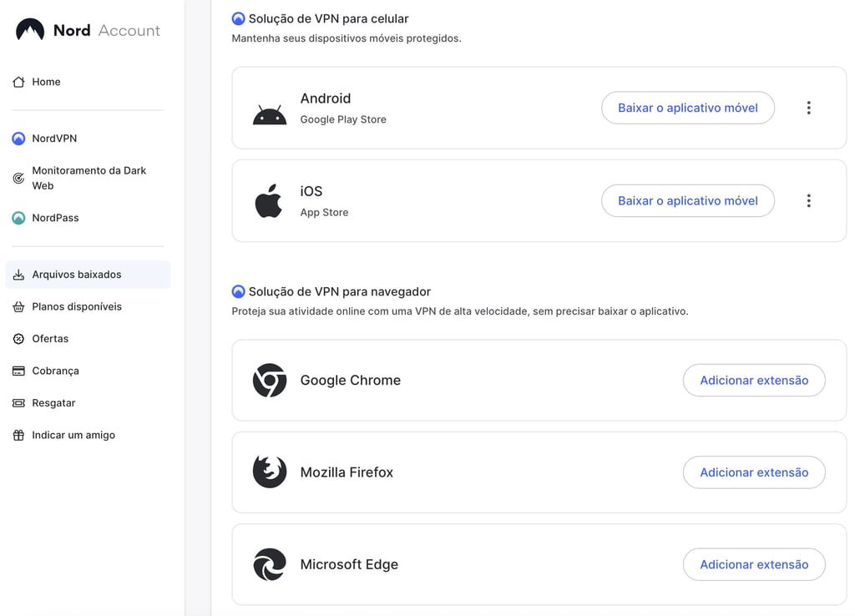The image size is (855, 616).
Task: Open the three-dot menu for Android
Action: pyautogui.click(x=808, y=108)
